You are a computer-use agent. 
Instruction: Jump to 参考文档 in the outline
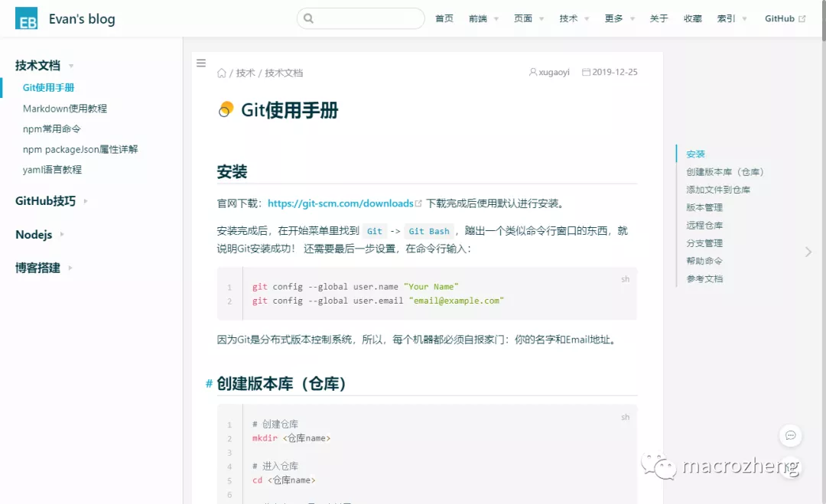(x=704, y=278)
